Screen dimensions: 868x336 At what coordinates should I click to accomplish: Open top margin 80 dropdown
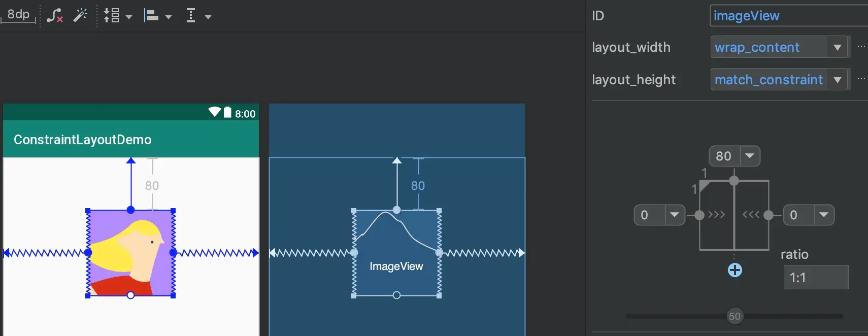[750, 156]
